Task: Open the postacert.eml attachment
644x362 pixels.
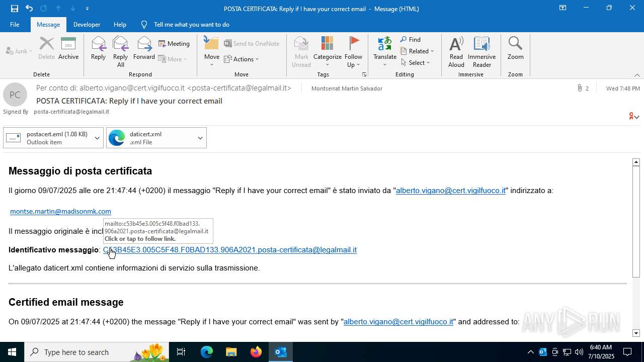Action: 47,138
